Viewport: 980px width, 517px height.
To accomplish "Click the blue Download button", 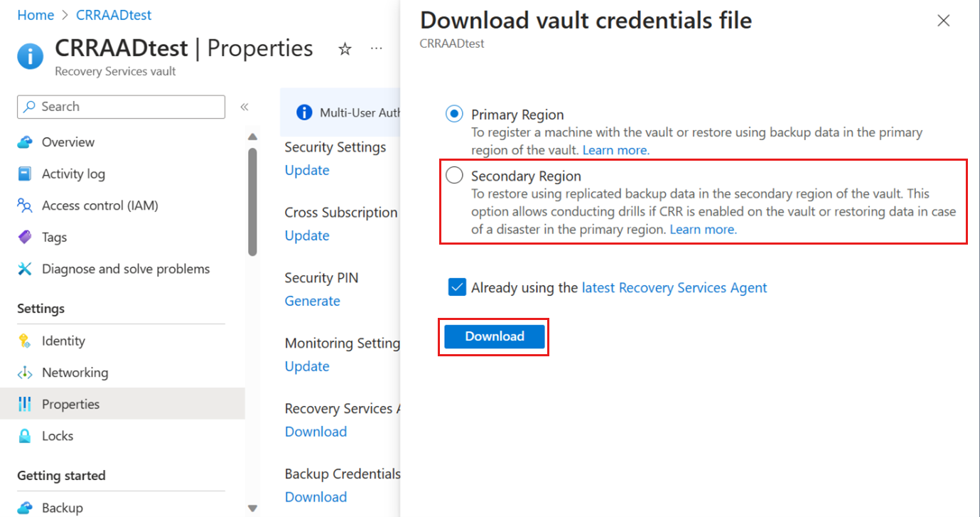I will click(495, 336).
